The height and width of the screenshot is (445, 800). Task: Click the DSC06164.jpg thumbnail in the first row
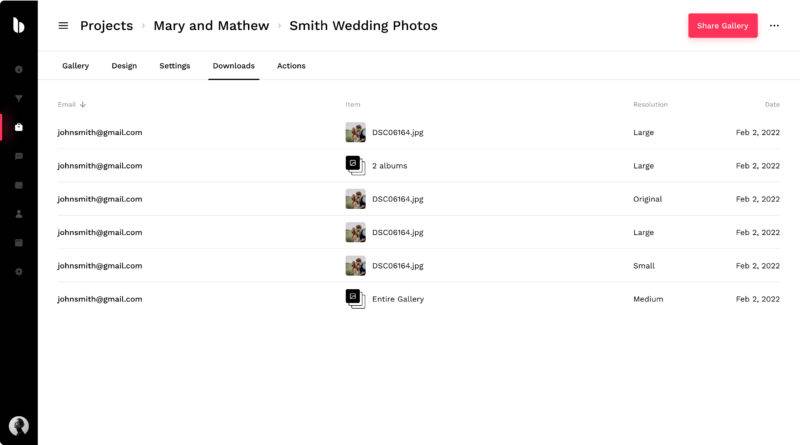click(356, 132)
